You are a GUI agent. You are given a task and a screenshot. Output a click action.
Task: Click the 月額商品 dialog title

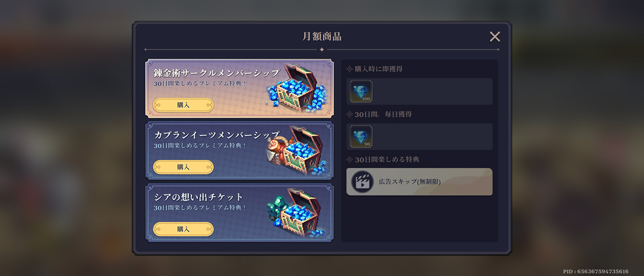(x=322, y=36)
